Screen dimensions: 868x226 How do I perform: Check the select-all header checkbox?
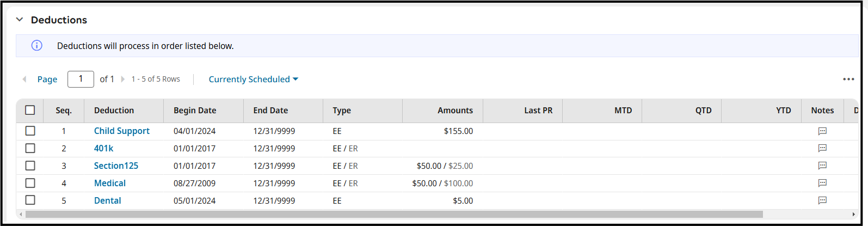pyautogui.click(x=30, y=110)
